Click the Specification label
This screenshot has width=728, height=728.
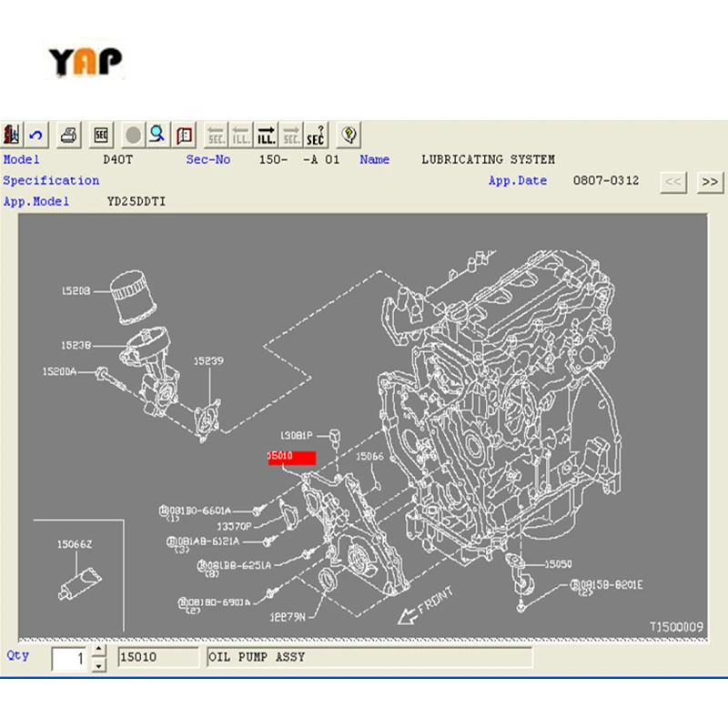pos(51,180)
